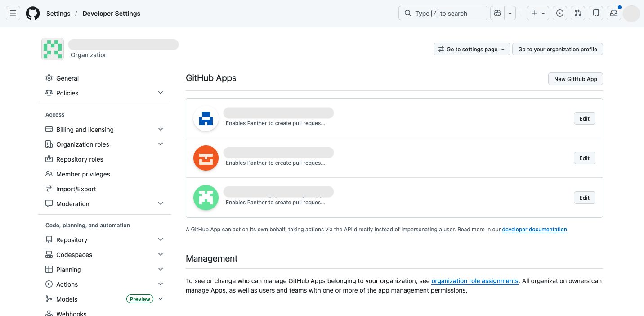
Task: Click the orange circular app avatar
Action: click(206, 158)
